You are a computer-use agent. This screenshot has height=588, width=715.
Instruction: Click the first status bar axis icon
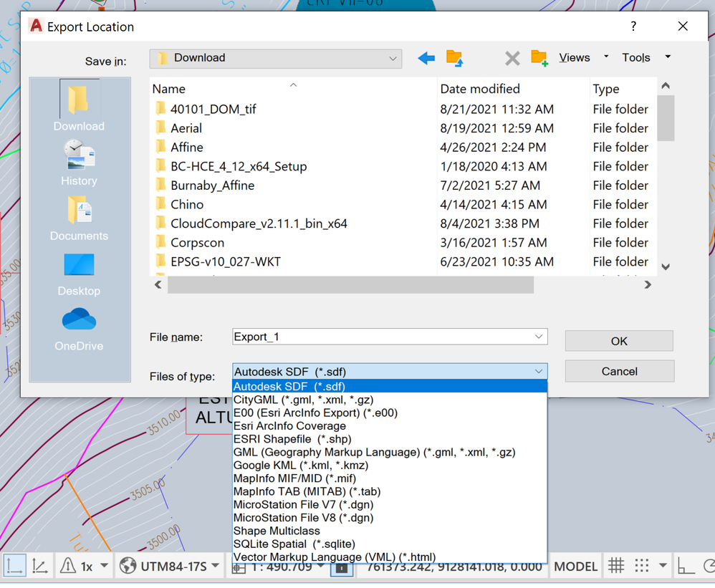point(14,566)
